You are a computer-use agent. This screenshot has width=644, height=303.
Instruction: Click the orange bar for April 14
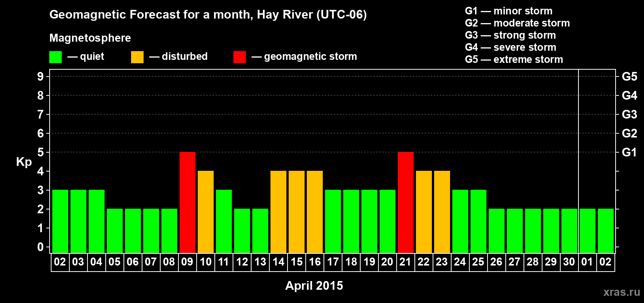point(278,212)
